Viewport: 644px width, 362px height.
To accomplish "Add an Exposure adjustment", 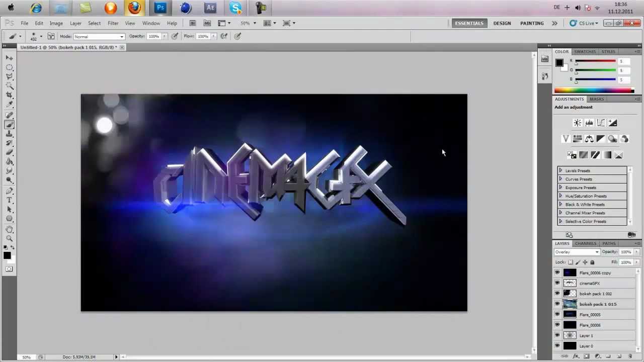I will coord(612,123).
